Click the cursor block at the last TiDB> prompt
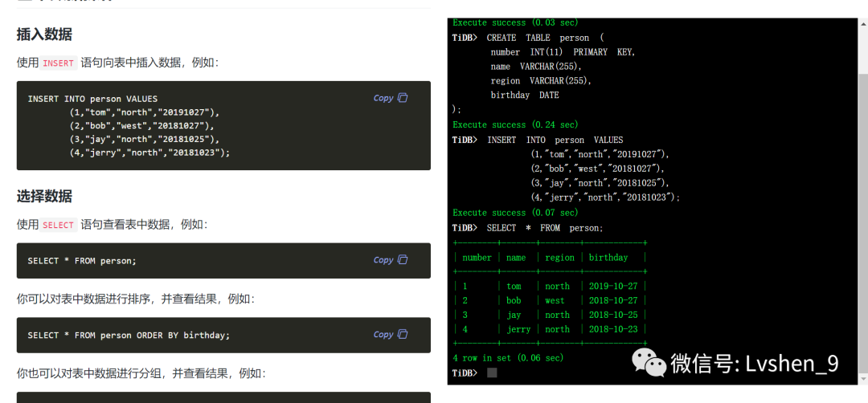The width and height of the screenshot is (868, 403). (492, 373)
